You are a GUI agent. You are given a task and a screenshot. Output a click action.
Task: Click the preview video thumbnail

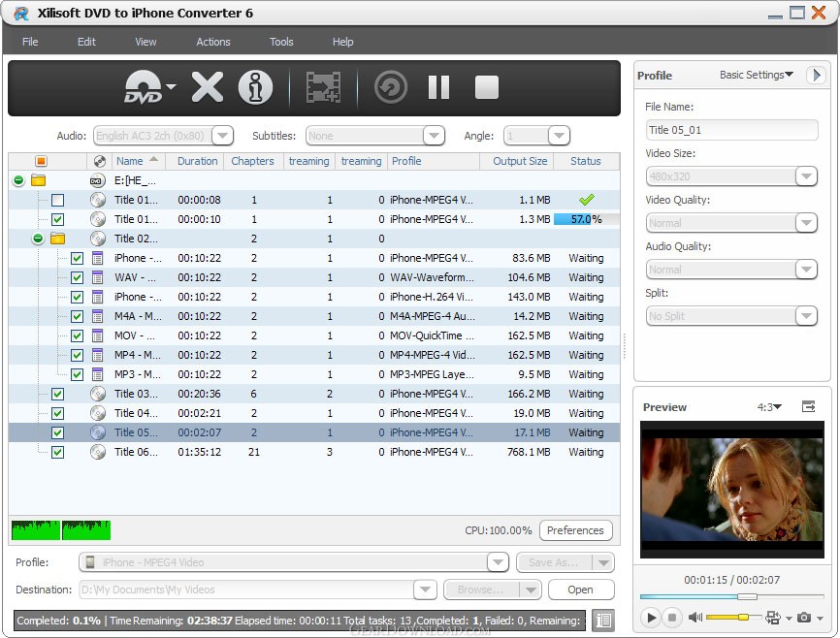731,490
